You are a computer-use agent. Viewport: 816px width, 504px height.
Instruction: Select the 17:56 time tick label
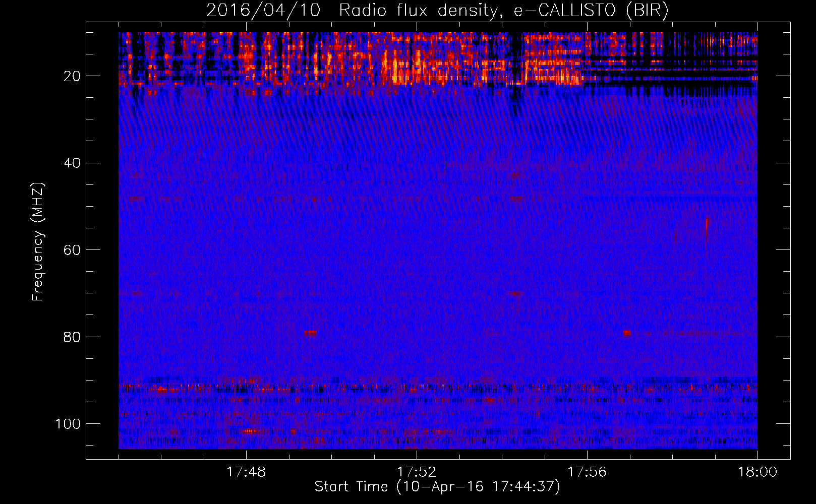click(587, 472)
